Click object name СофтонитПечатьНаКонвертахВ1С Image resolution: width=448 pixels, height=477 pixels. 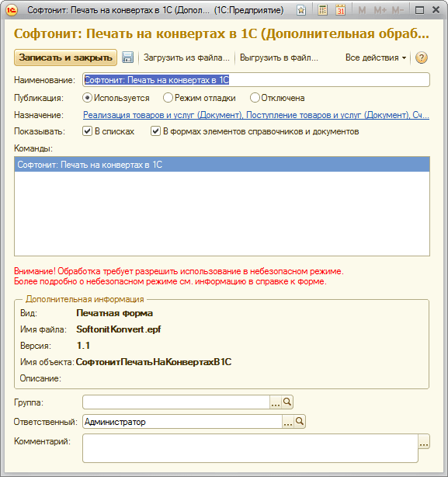pyautogui.click(x=154, y=362)
